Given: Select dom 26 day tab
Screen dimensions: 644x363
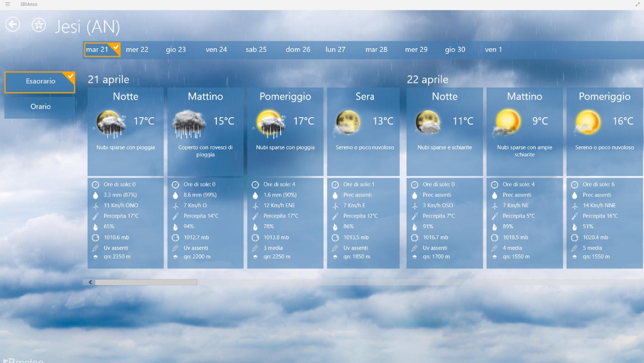Looking at the screenshot, I should (x=298, y=50).
